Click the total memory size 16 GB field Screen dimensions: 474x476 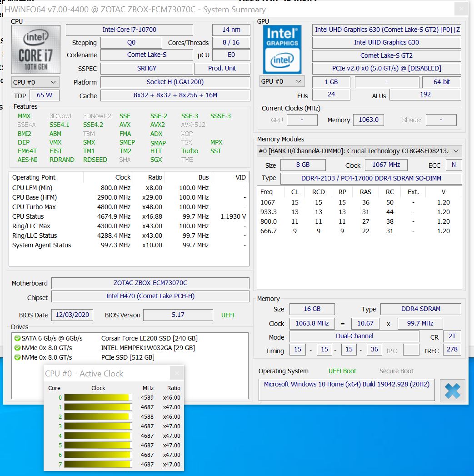(x=312, y=309)
